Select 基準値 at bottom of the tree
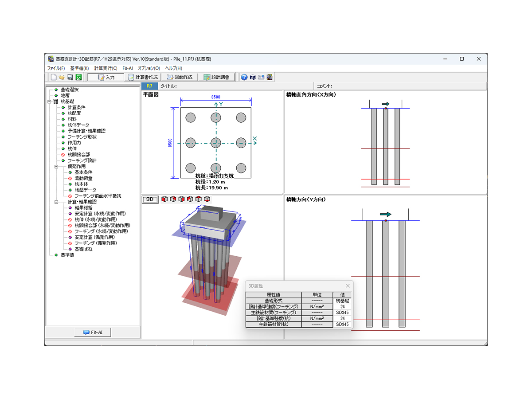This screenshot has width=532, height=399. [x=67, y=255]
